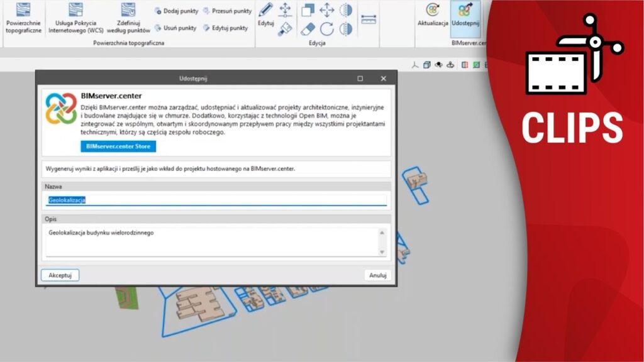Click the Udostępnij ribbon button
The width and height of the screenshot is (644, 362).
tap(465, 16)
